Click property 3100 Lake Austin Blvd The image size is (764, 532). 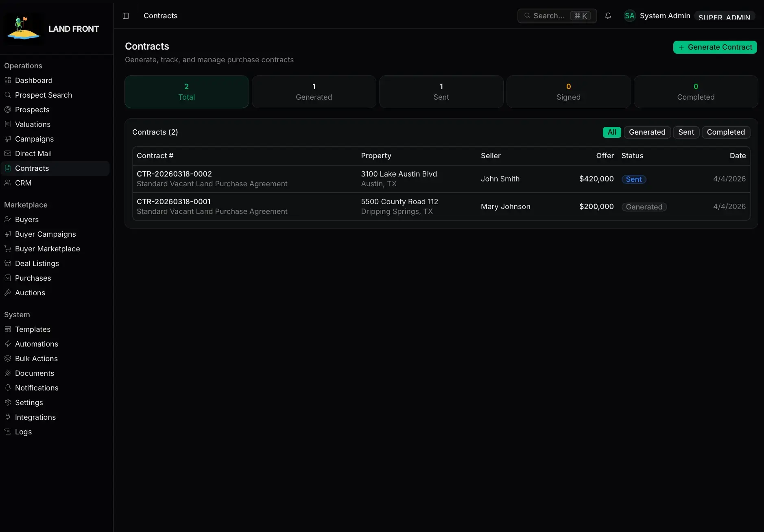(399, 174)
